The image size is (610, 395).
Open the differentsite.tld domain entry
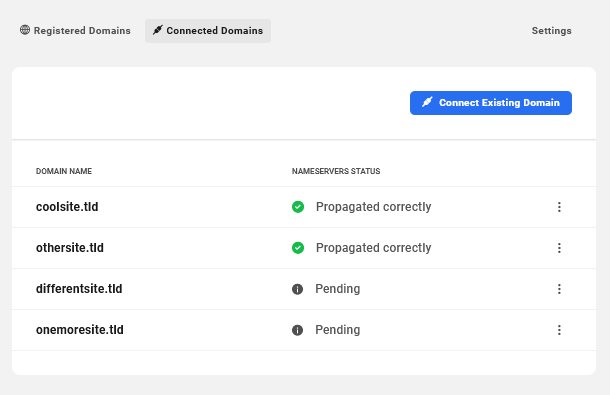coord(79,289)
